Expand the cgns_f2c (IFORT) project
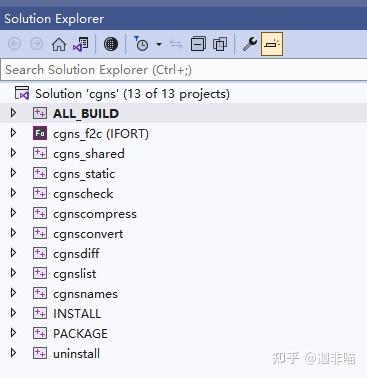Viewport: 367px width, 378px height. (13, 133)
